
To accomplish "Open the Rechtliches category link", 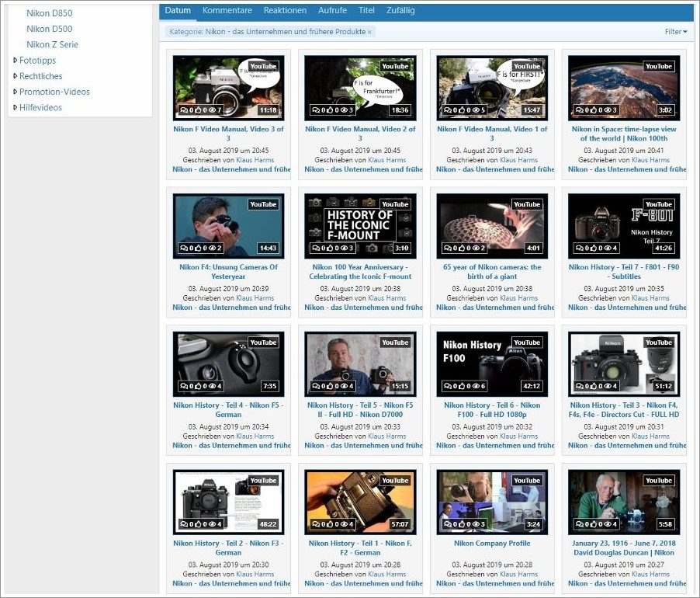I will pos(40,75).
